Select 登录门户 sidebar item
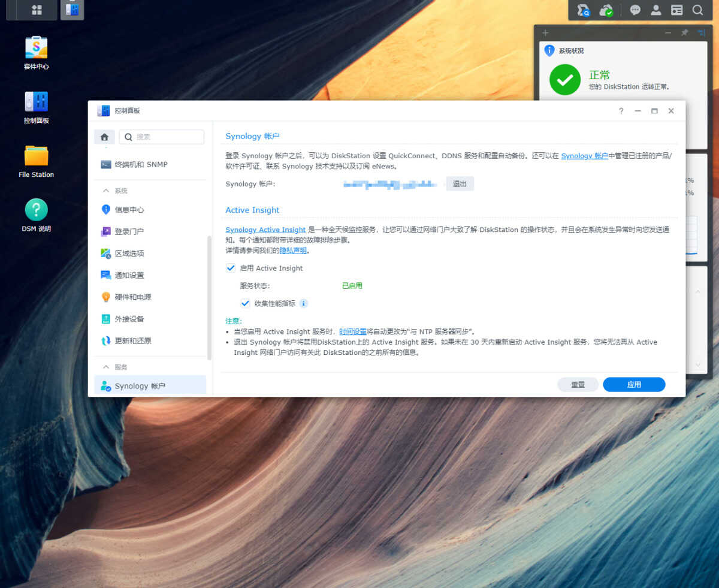 [150, 231]
